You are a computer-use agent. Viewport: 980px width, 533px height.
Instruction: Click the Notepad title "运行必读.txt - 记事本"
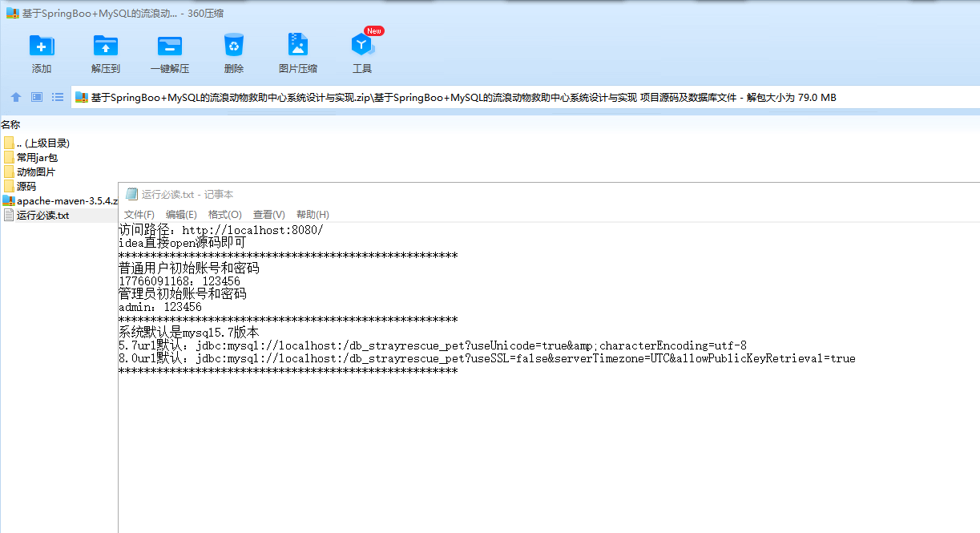pos(188,194)
